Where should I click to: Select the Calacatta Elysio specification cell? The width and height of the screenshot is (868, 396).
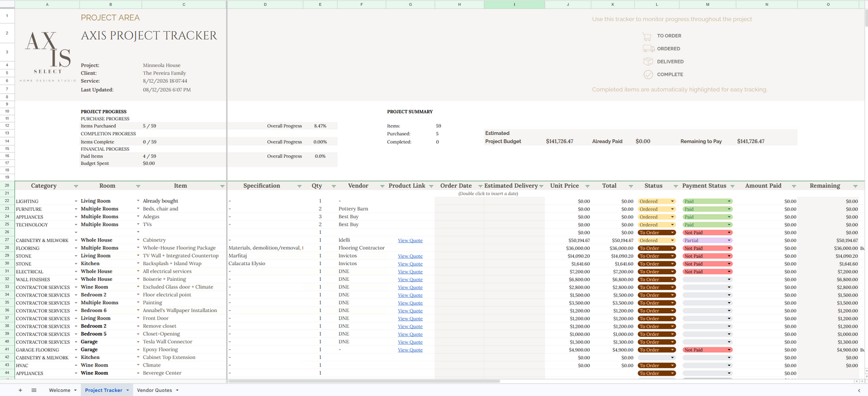pos(247,264)
